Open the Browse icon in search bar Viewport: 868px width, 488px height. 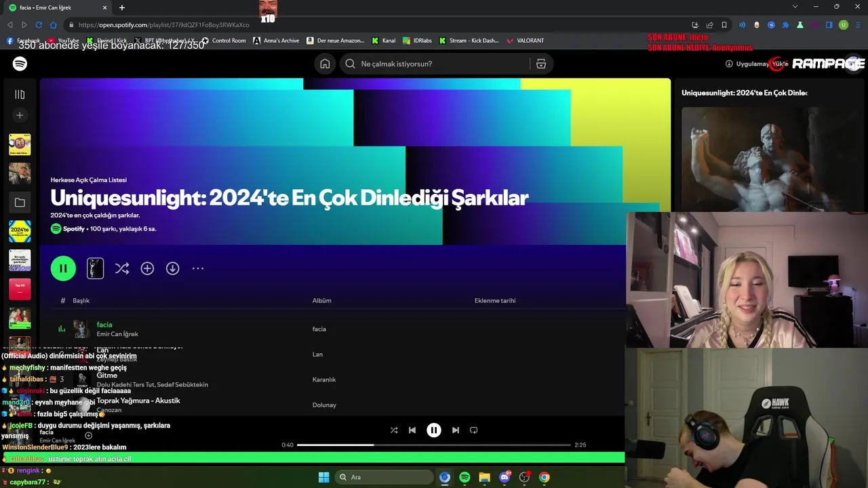540,64
